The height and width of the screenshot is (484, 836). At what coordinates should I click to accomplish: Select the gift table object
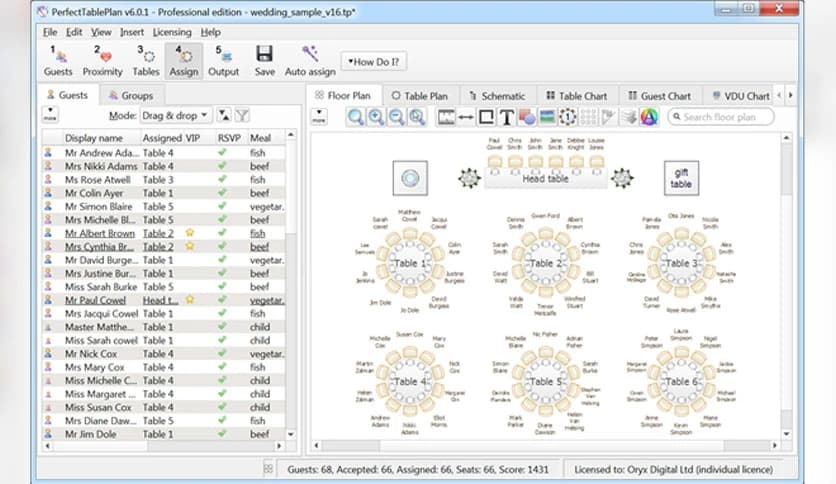coord(681,178)
